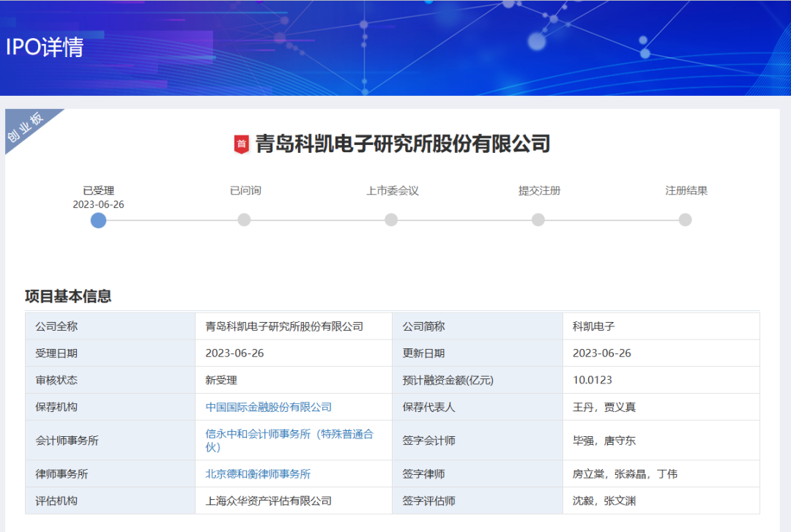Image resolution: width=791 pixels, height=532 pixels.
Task: Open the 北京德和衡律师事务所 law firm link
Action: pyautogui.click(x=258, y=474)
